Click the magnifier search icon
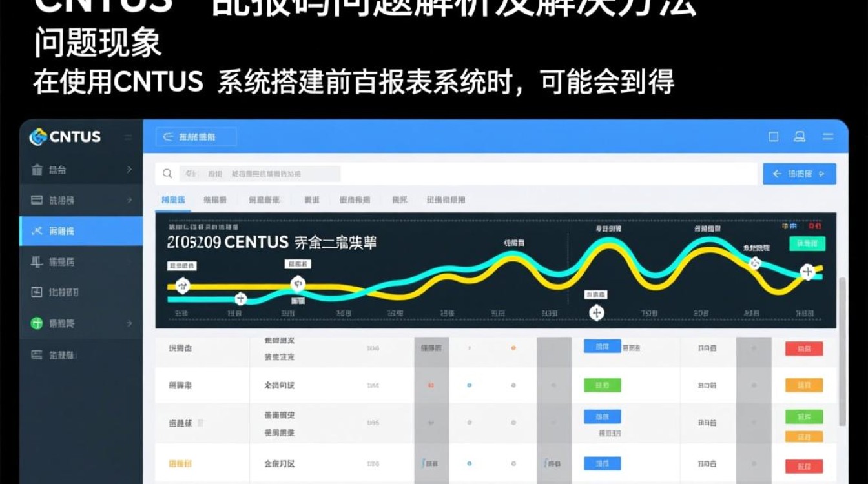 coord(167,174)
